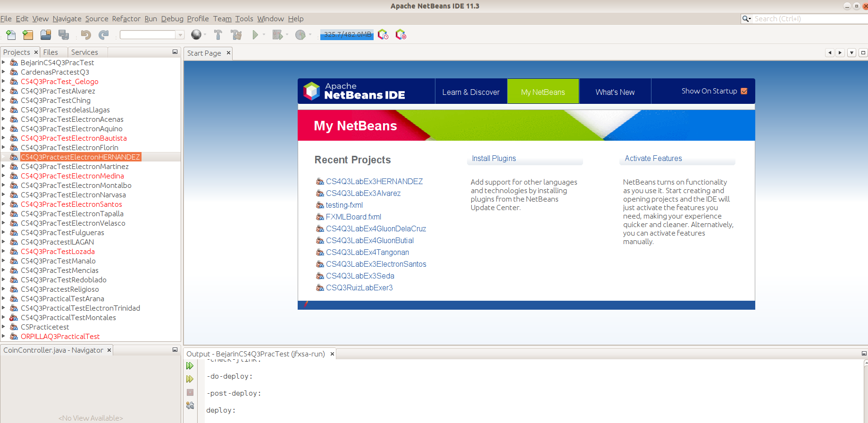Screen dimensions: 868x423
Task: Redo the last undone action
Action: coord(104,35)
